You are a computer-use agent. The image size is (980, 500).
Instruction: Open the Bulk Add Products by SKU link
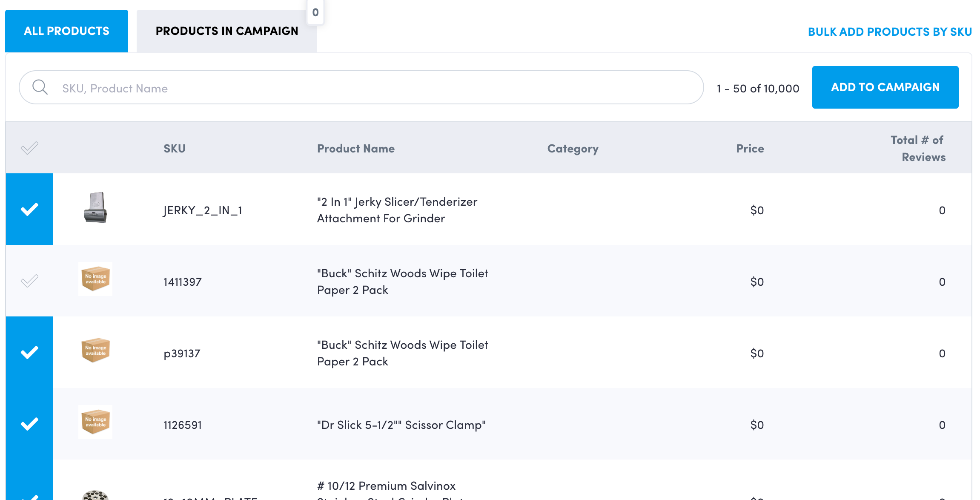889,32
